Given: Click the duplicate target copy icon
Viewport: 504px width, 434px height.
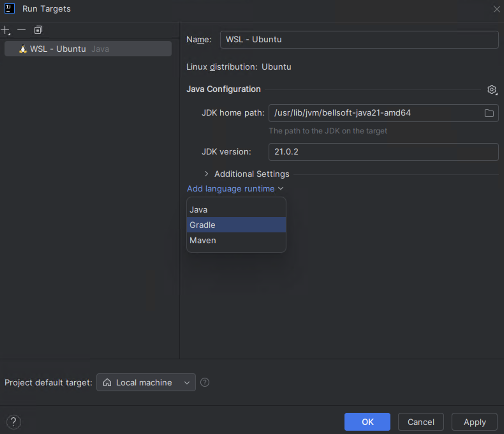Looking at the screenshot, I should tap(38, 30).
